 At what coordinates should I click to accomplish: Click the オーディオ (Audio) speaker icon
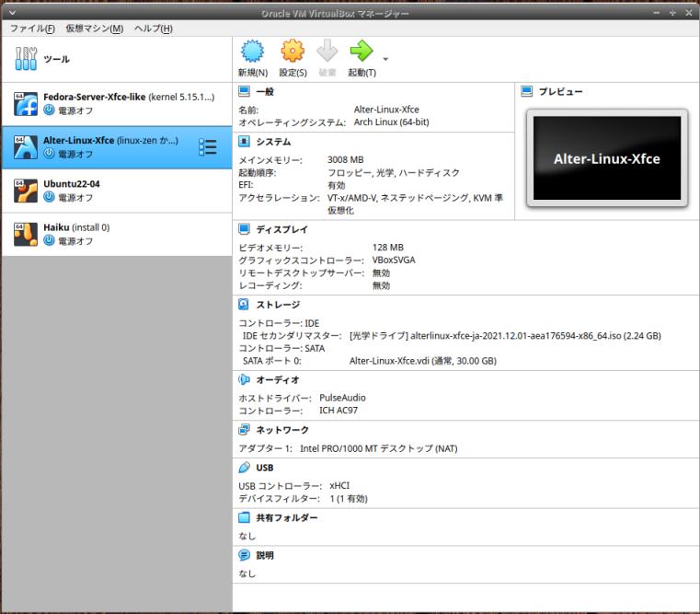(x=244, y=379)
